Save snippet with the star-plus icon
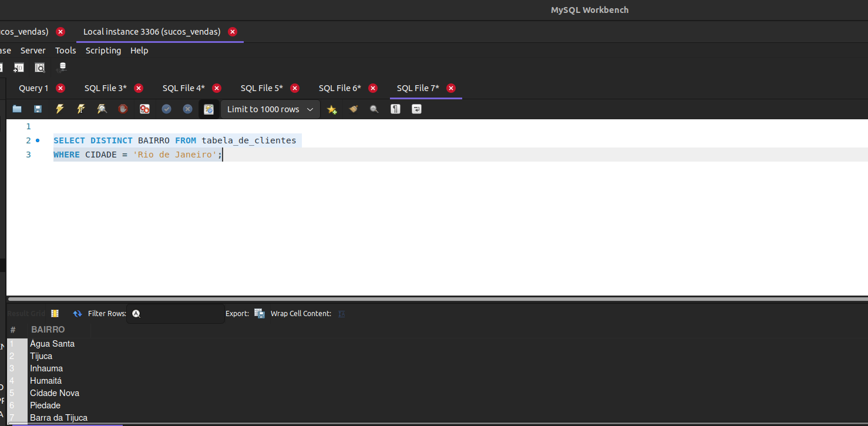 pos(332,109)
